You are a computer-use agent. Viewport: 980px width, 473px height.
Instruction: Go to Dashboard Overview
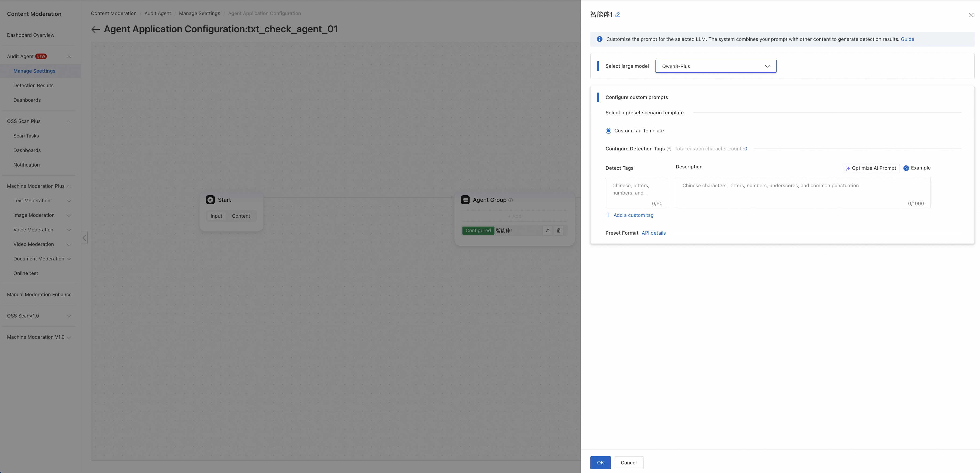click(30, 36)
